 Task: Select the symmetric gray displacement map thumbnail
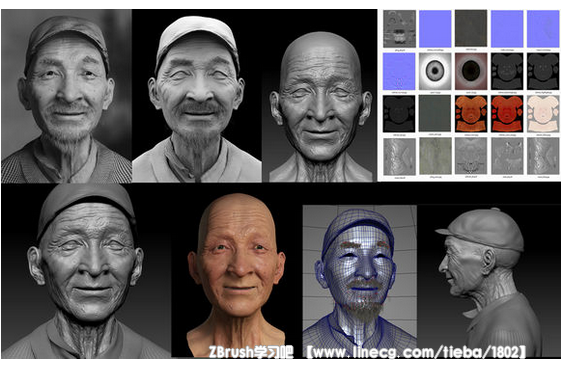click(x=471, y=157)
